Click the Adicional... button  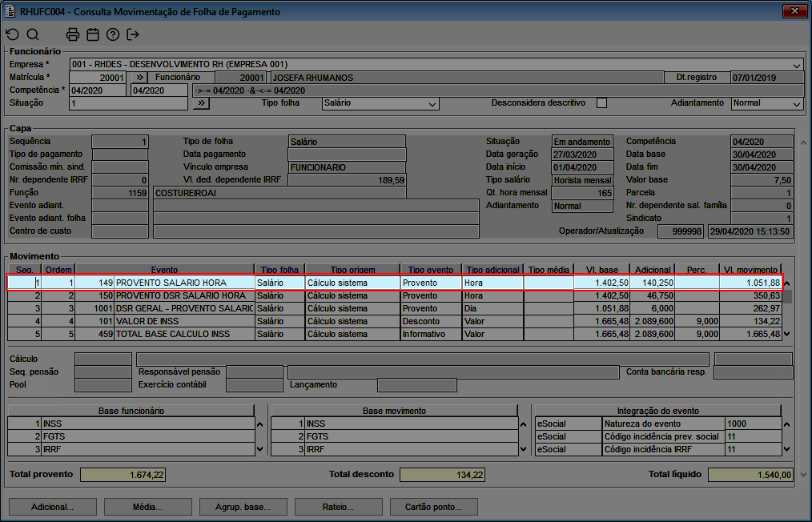(52, 507)
